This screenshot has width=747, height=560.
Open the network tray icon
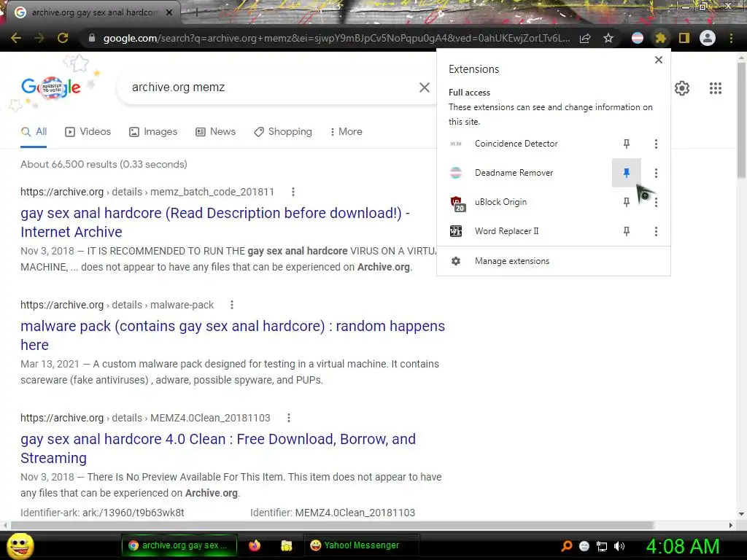(602, 546)
